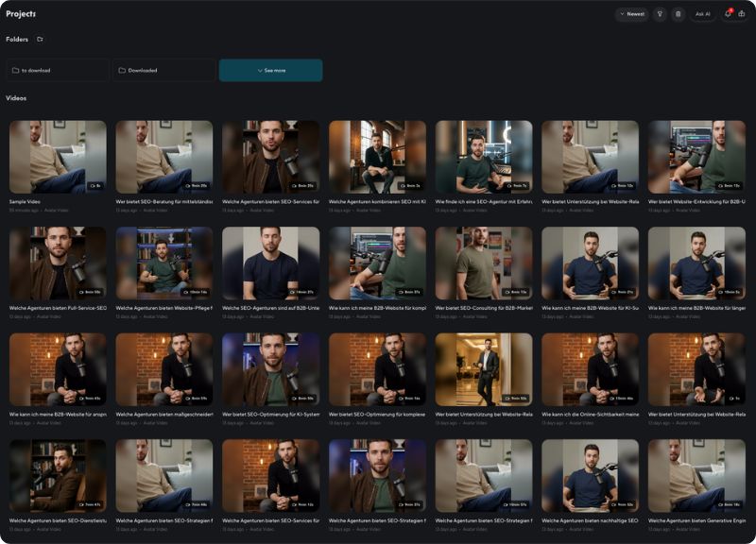The height and width of the screenshot is (544, 756).
Task: Open 'Welche Agenturen kombinieren SEO mit KI' video
Action: (x=377, y=157)
